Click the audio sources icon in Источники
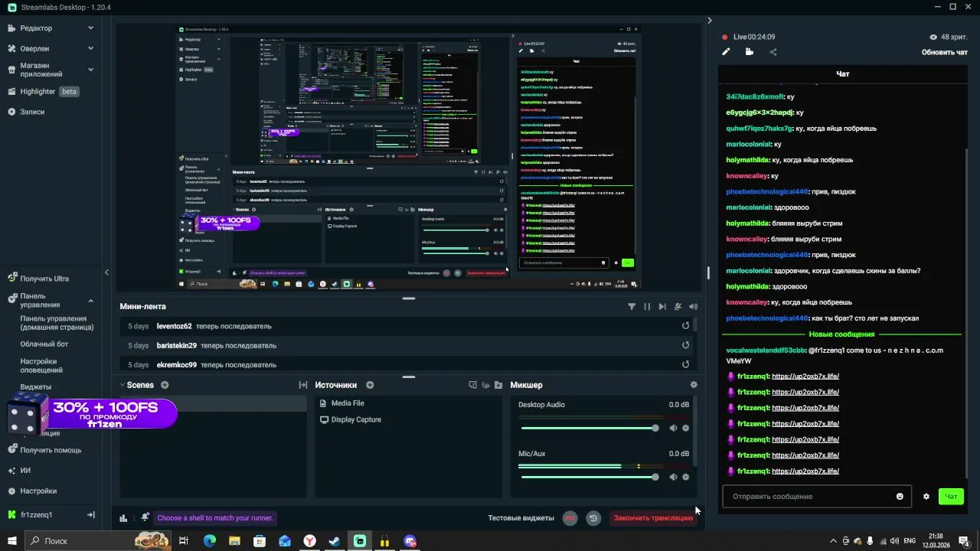Viewport: 980px width, 551px height. coord(485,385)
